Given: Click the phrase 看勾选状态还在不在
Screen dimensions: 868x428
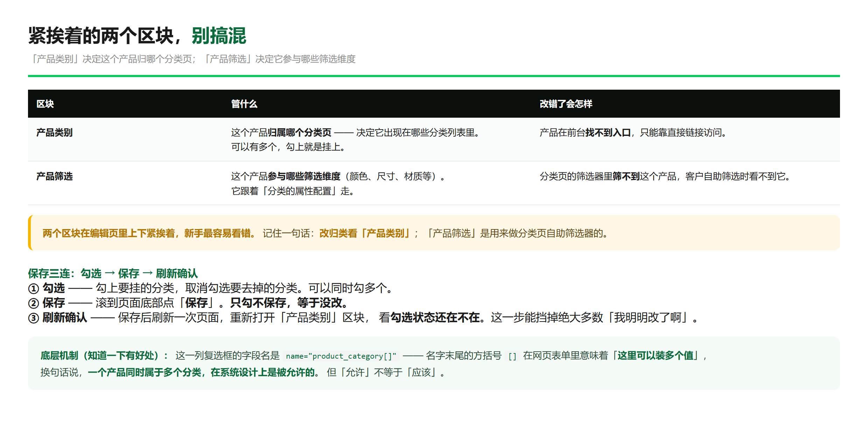Looking at the screenshot, I should coord(429,318).
